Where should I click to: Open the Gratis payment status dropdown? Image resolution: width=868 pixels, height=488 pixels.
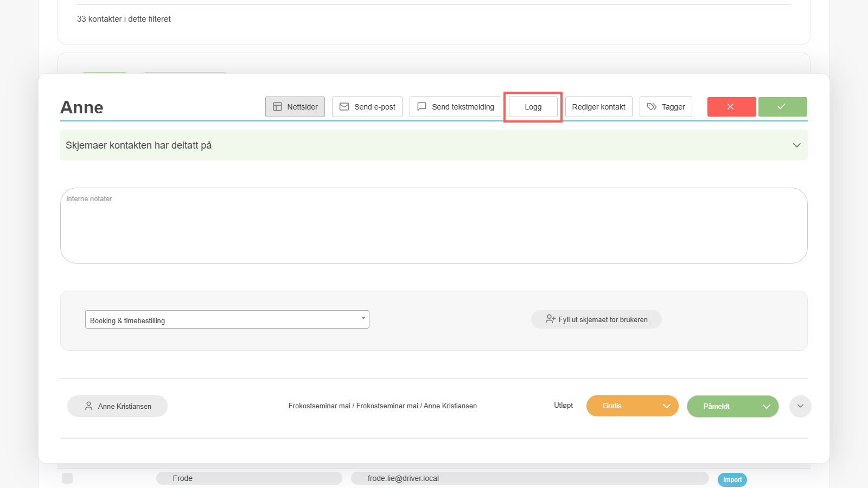[x=633, y=406]
